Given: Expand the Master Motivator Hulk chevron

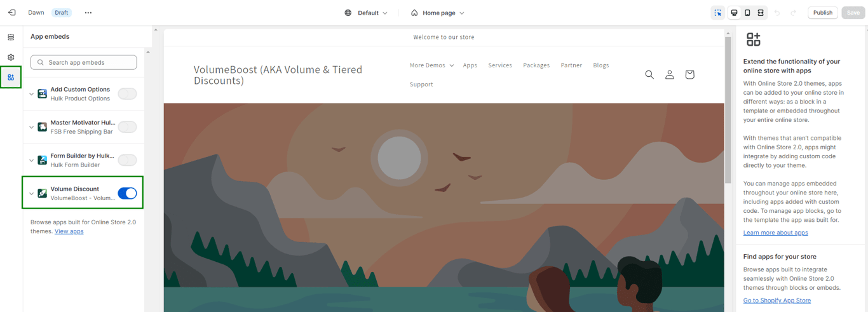Looking at the screenshot, I should pos(31,127).
